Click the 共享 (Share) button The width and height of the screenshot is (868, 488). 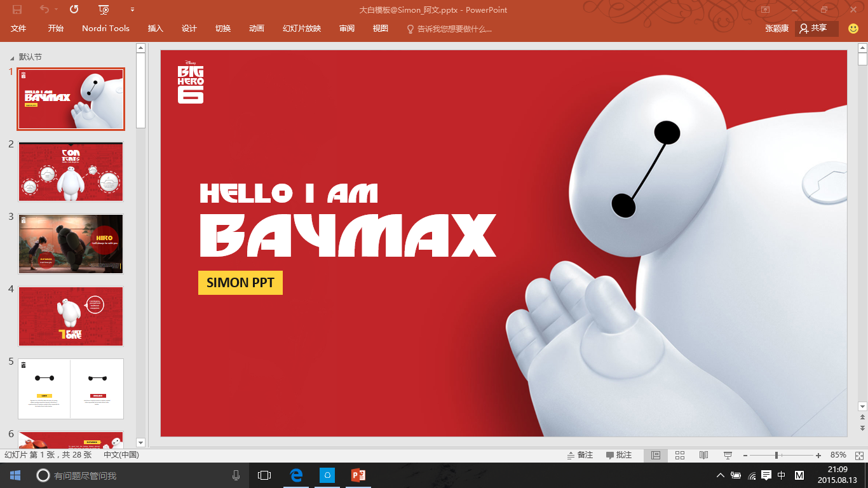click(x=817, y=29)
